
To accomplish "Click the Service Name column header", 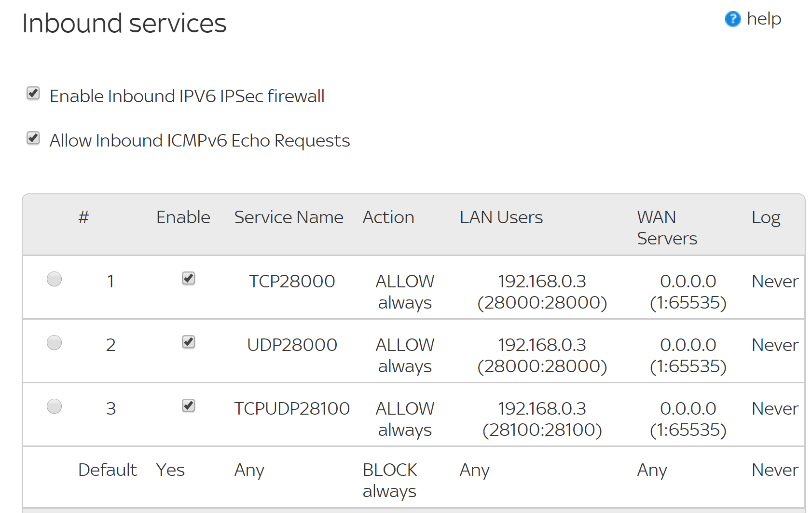I will (x=289, y=217).
